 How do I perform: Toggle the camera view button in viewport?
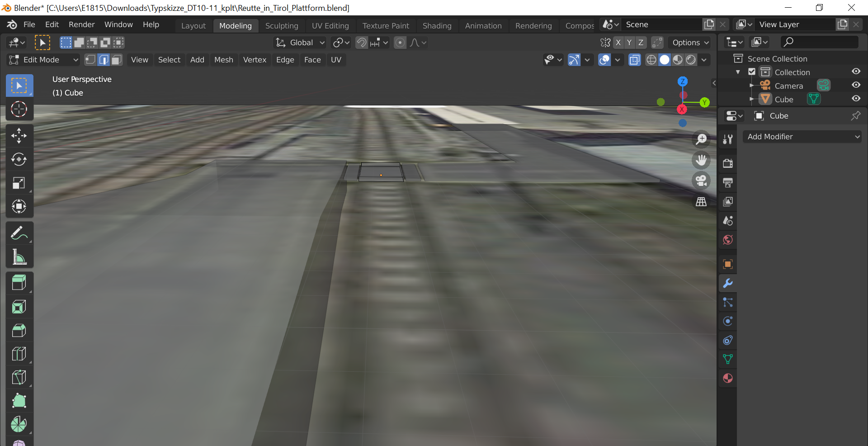click(x=701, y=181)
